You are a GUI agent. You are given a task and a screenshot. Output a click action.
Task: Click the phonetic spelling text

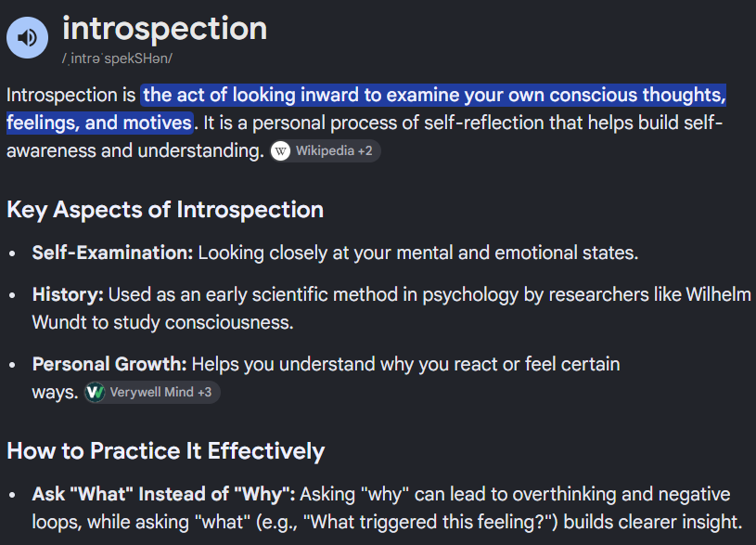click(117, 58)
